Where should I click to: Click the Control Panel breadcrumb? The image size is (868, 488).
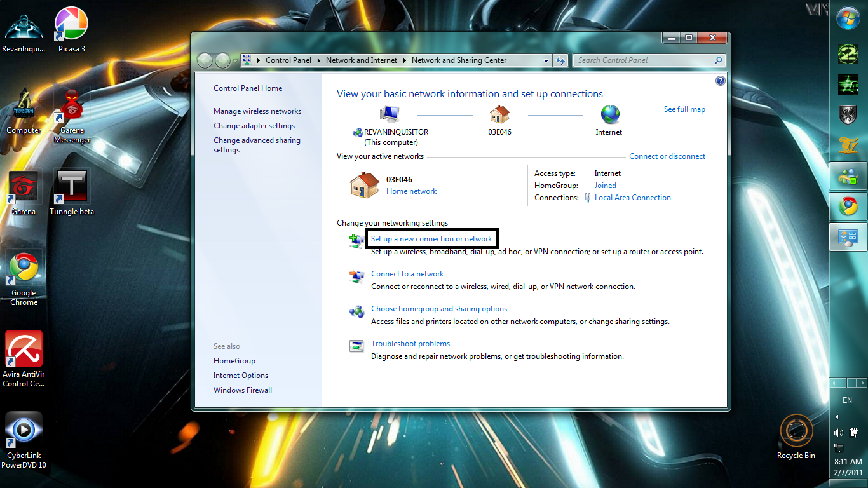tap(288, 60)
